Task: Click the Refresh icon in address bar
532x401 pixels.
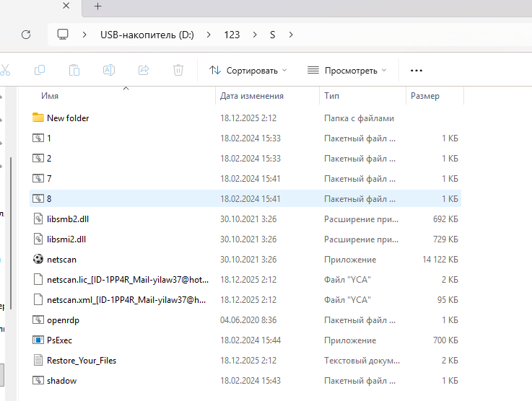Action: (26, 35)
